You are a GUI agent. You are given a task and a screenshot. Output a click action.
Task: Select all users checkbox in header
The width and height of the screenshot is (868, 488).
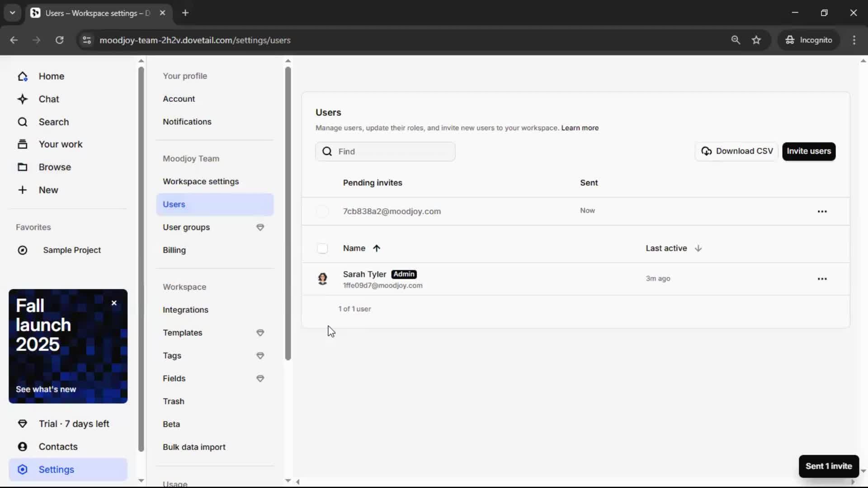322,249
